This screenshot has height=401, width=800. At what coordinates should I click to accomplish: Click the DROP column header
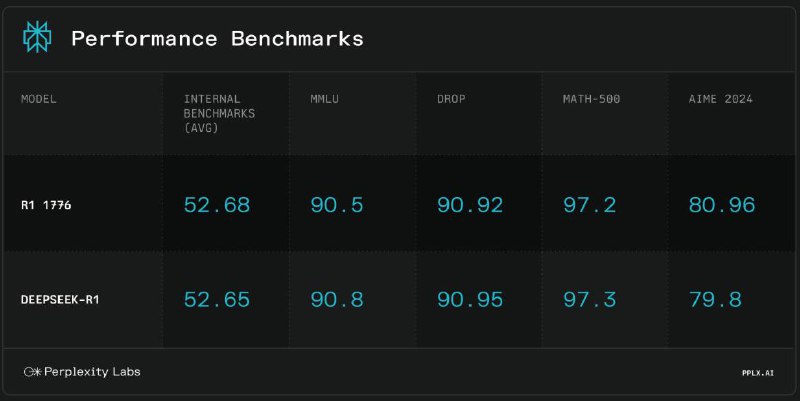tap(451, 99)
